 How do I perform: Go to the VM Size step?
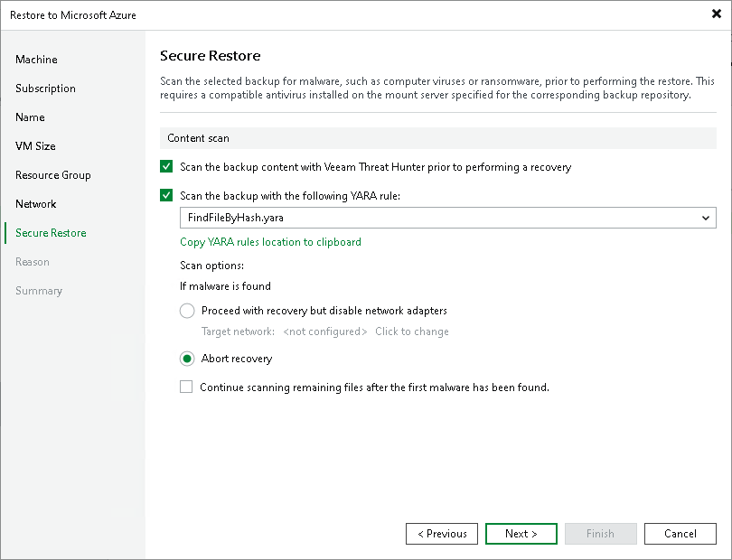pyautogui.click(x=35, y=146)
